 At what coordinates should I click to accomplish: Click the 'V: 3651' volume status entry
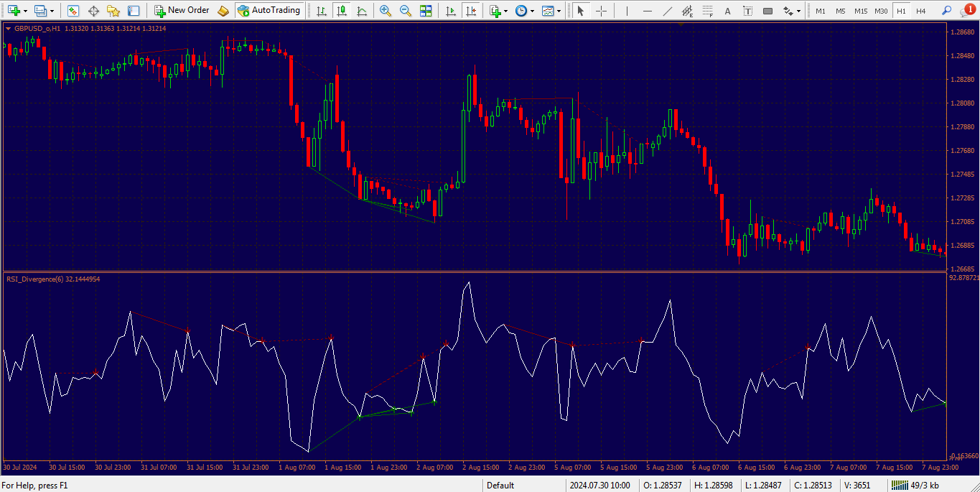click(x=857, y=486)
